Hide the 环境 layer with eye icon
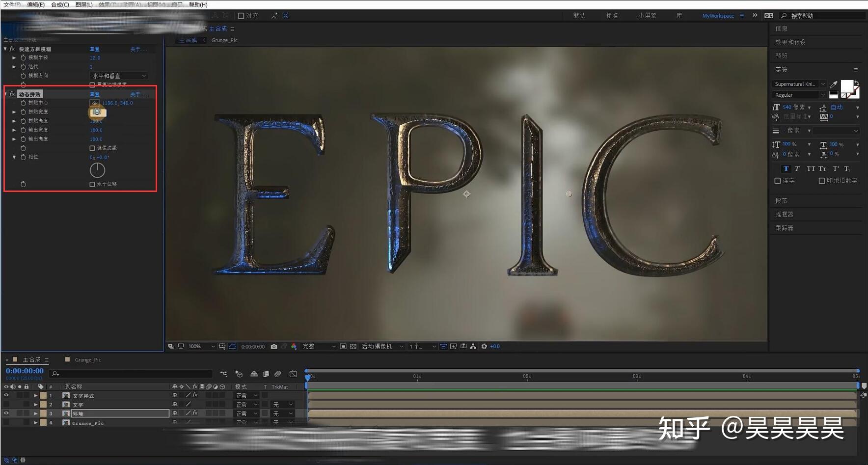The image size is (868, 465). (x=6, y=413)
